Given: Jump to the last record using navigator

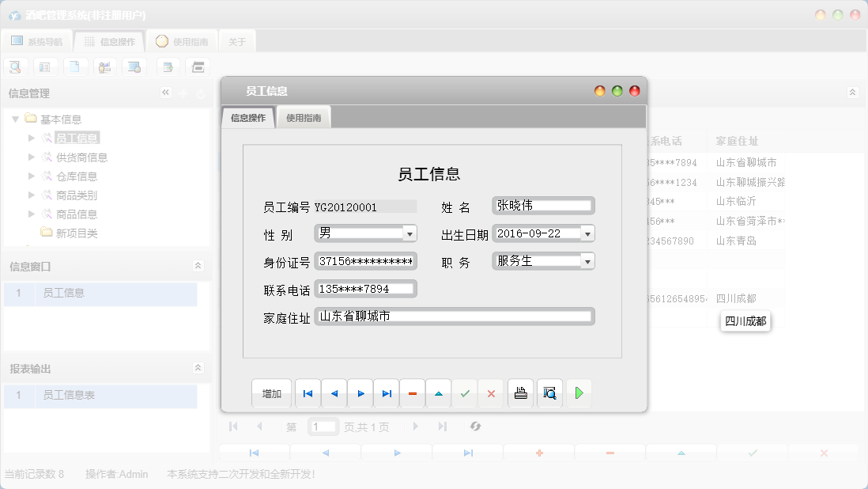Looking at the screenshot, I should [x=386, y=392].
